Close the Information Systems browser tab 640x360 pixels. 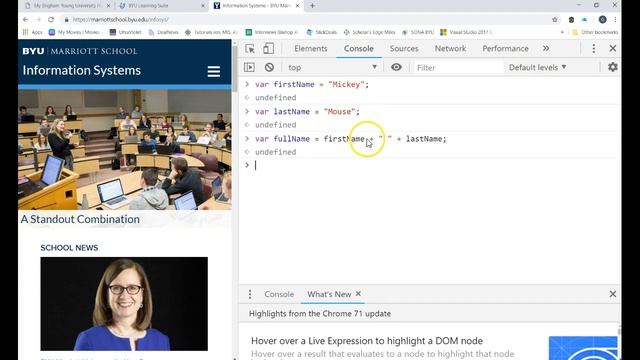pos(297,6)
